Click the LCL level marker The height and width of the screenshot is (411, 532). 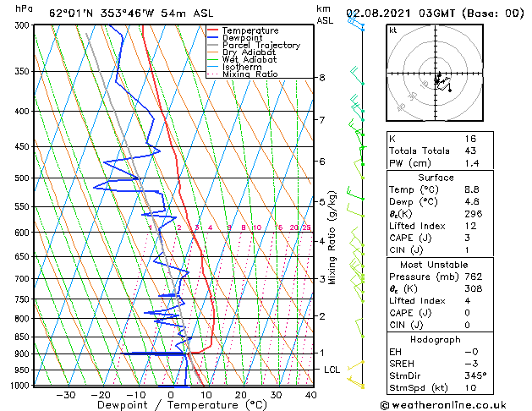click(332, 370)
